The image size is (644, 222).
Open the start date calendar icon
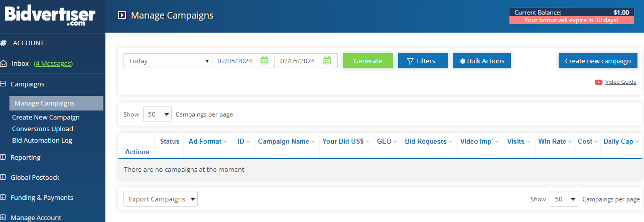pyautogui.click(x=265, y=61)
